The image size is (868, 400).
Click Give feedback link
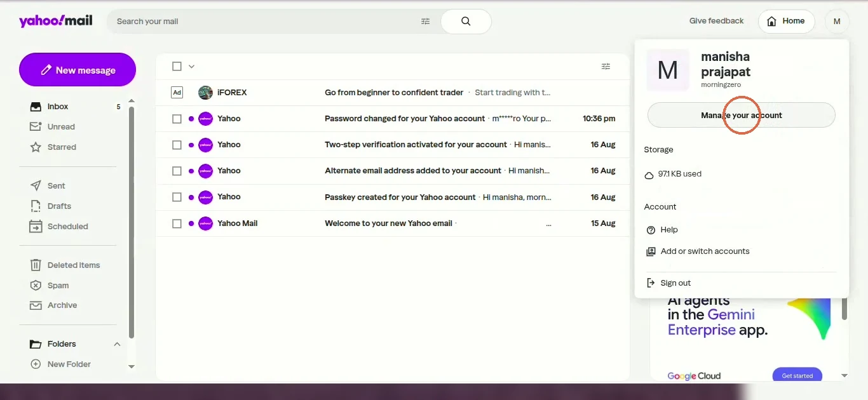716,21
